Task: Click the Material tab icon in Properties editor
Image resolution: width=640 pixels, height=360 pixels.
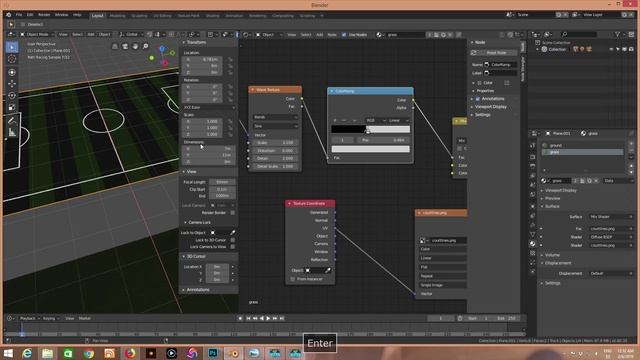Action: point(533,244)
